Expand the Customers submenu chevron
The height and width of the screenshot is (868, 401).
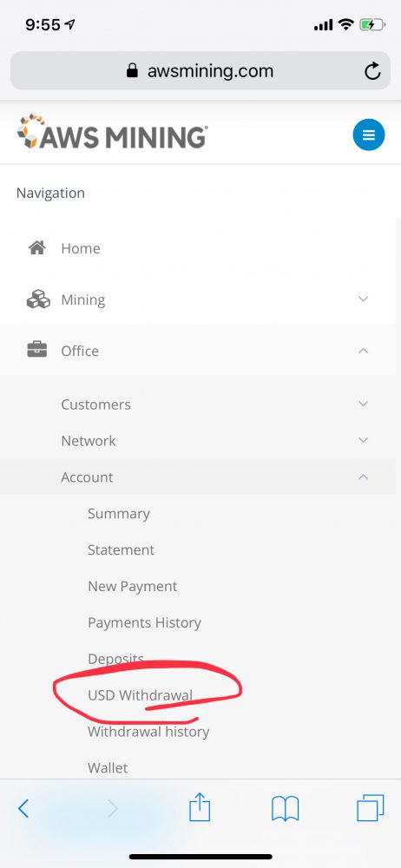(364, 404)
